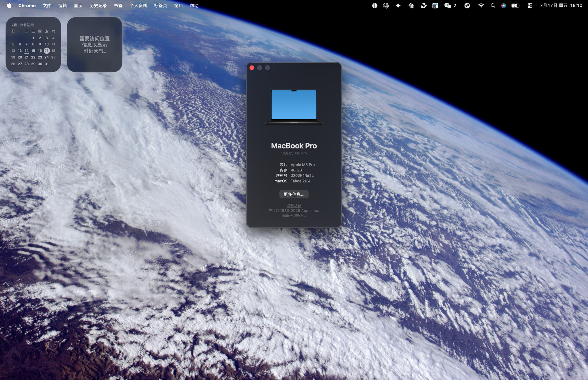Open Control Center

click(x=530, y=6)
